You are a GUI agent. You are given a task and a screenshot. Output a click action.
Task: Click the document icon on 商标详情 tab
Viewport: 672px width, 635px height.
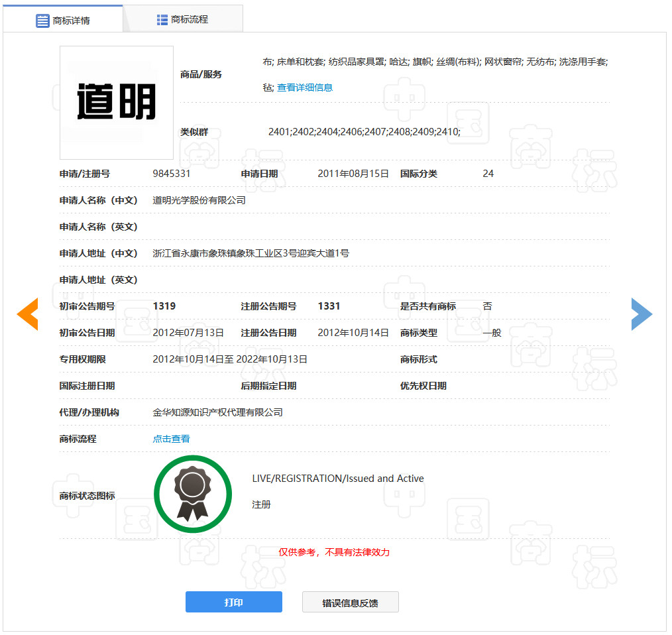[x=42, y=19]
